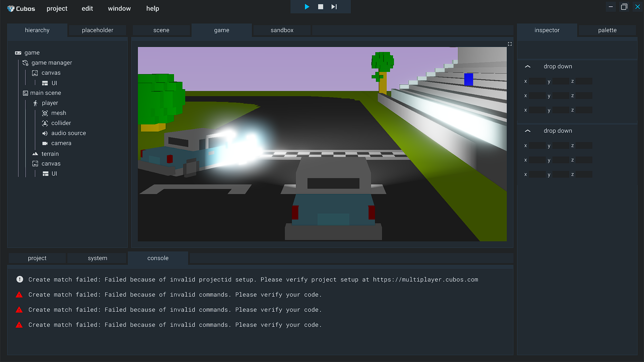
Task: Click y field in first drop down's second row
Action: [561, 96]
